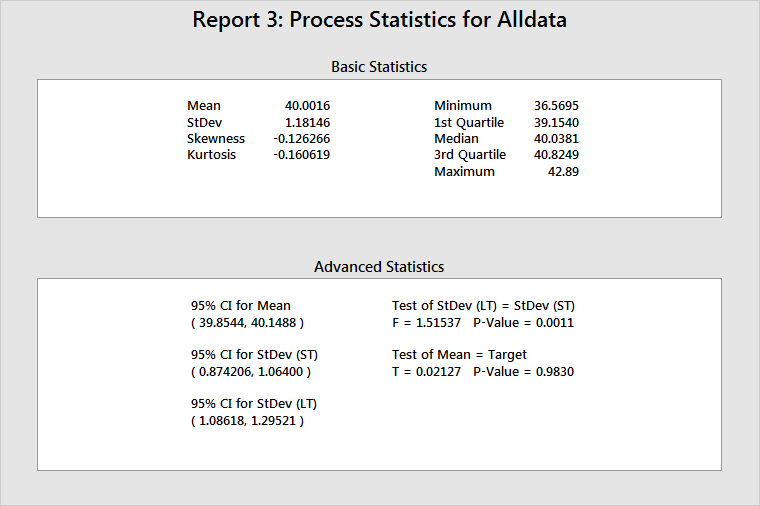Click the report title 'Process Statistics for Alldata'
The width and height of the screenshot is (760, 506).
(379, 20)
